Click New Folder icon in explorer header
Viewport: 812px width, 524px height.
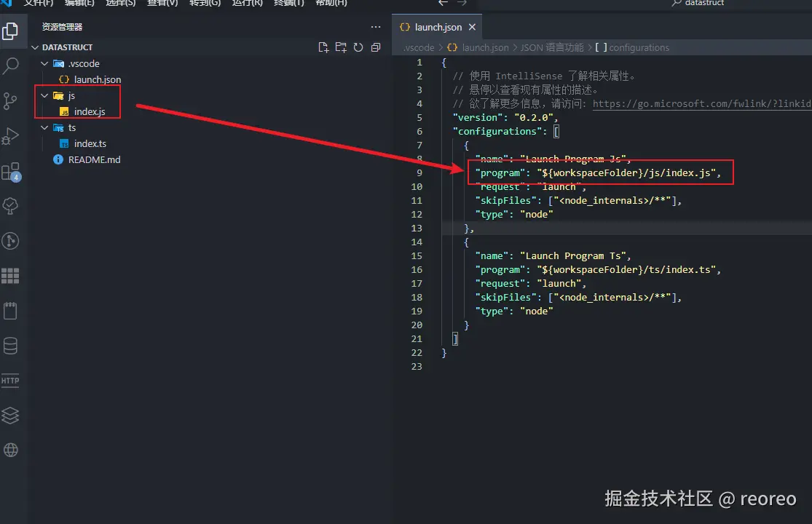(x=341, y=47)
